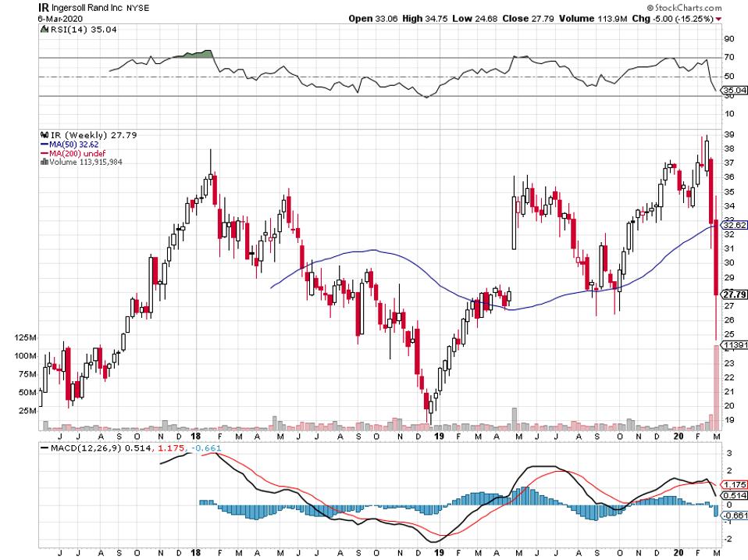Click the candlestick icon beside IR (Weekly)
The width and height of the screenshot is (748, 560).
pos(45,135)
